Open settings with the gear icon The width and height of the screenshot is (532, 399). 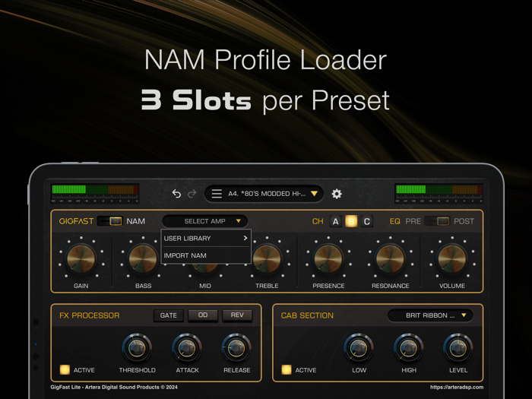[337, 194]
